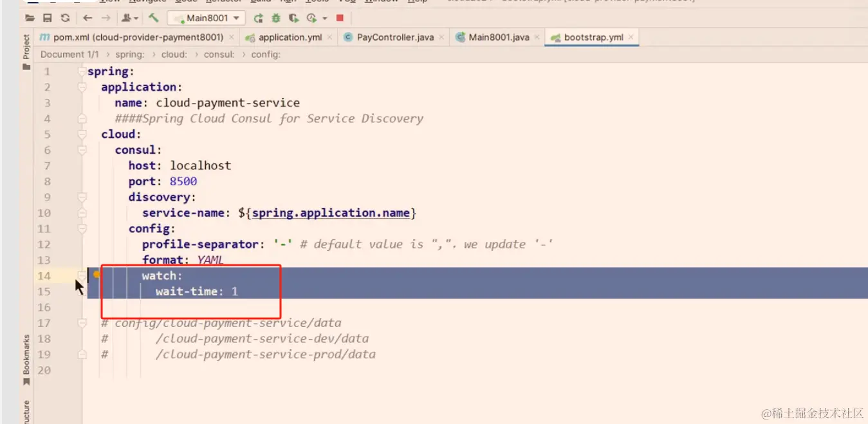Click the Run with Coverage icon

point(293,18)
